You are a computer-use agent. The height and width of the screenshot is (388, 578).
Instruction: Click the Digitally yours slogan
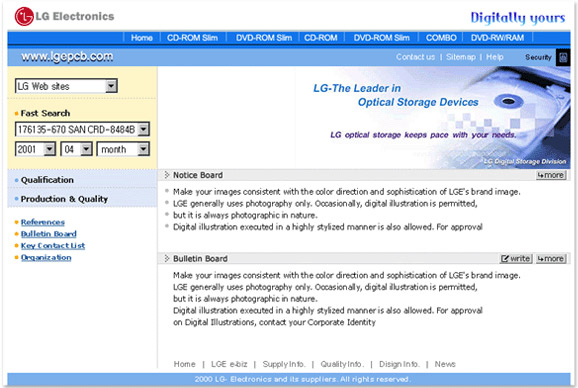(518, 18)
